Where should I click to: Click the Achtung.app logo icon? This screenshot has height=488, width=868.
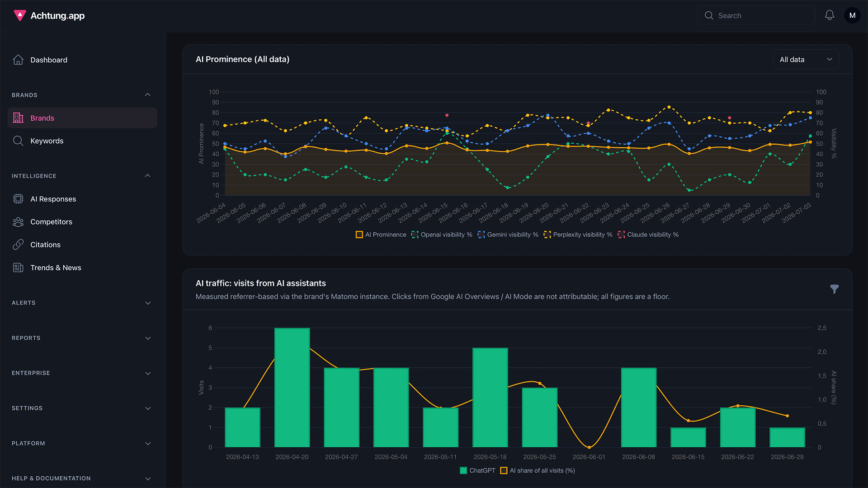(x=19, y=15)
